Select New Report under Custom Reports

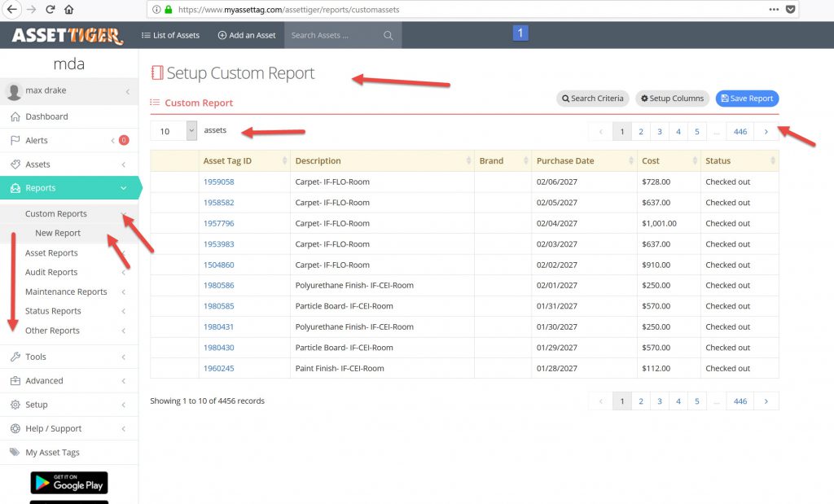pos(58,233)
